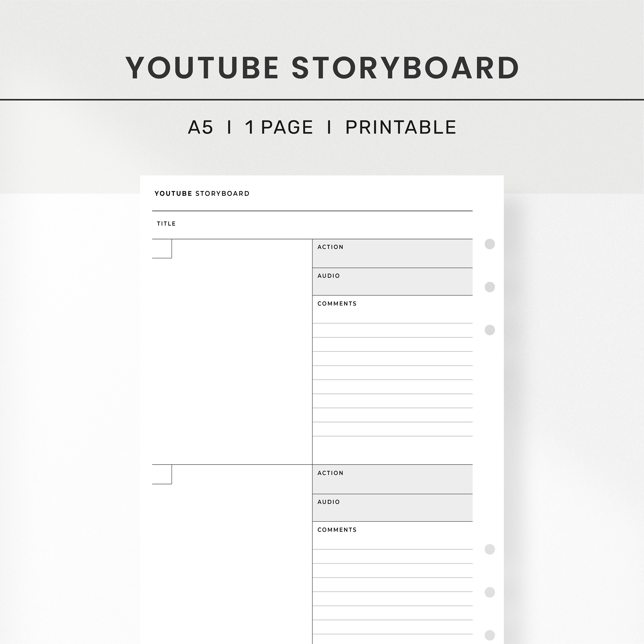The width and height of the screenshot is (644, 644).
Task: Select the second ACTION shaded bar
Action: (x=392, y=479)
